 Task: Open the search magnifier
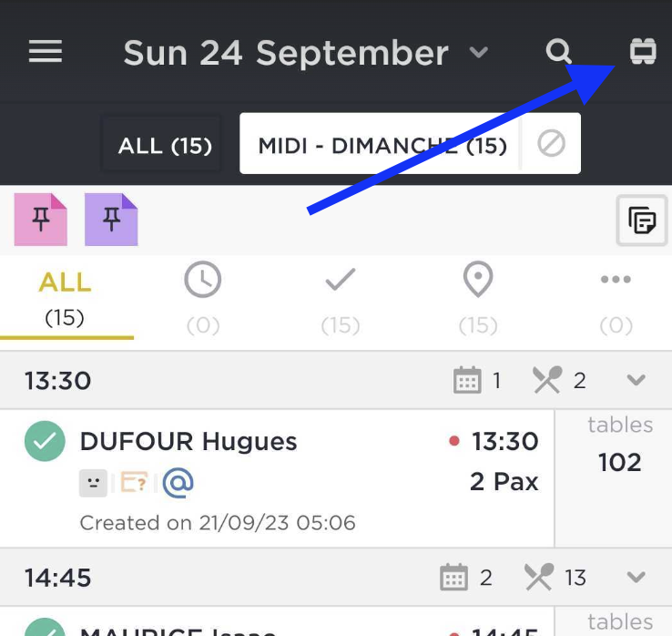(x=558, y=51)
